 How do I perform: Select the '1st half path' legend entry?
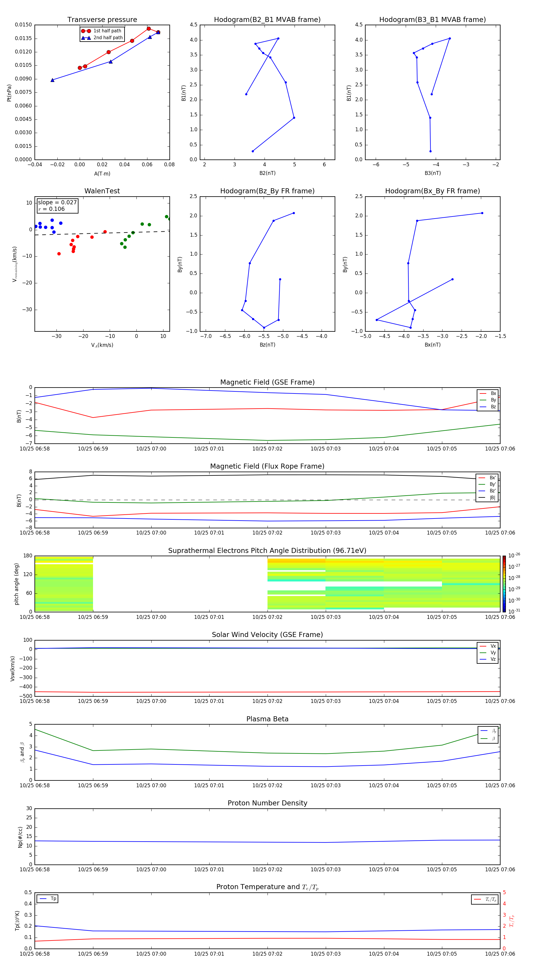(x=101, y=31)
